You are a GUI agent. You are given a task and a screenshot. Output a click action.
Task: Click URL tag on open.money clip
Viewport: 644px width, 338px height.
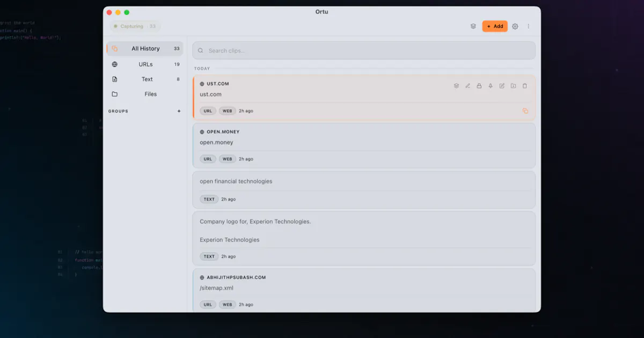point(208,159)
